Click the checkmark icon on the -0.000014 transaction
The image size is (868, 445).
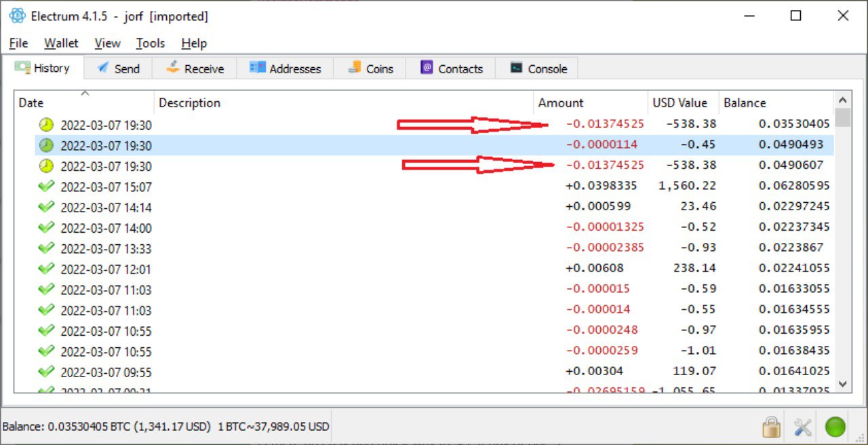coord(46,310)
